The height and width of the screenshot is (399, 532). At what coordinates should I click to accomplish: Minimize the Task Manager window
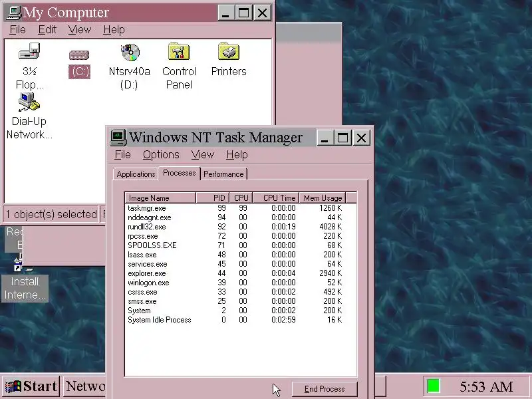[x=325, y=138]
